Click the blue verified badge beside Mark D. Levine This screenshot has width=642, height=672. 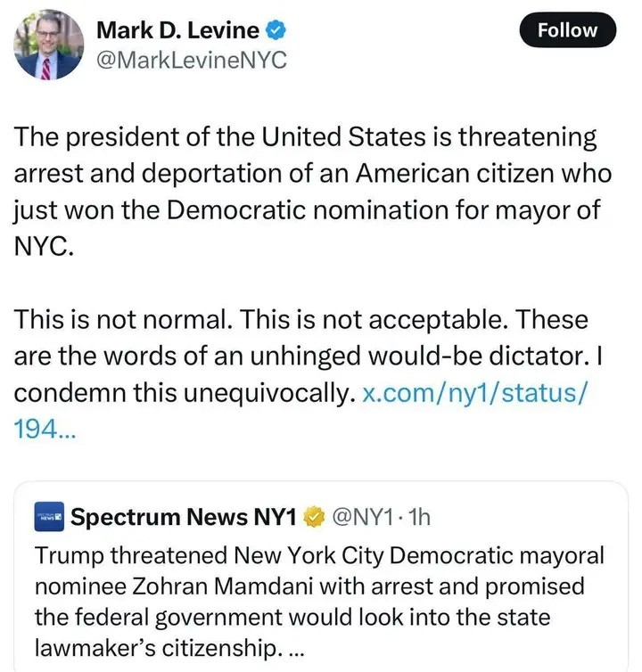coord(277,30)
